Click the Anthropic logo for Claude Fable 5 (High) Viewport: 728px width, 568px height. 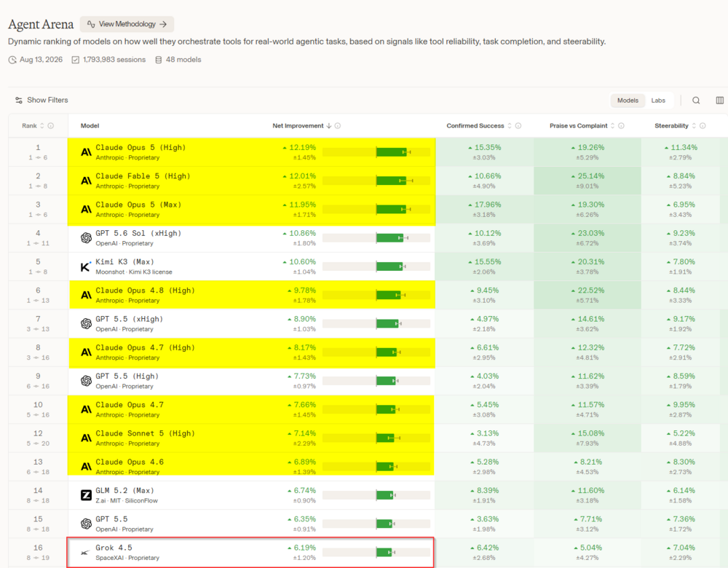point(86,181)
